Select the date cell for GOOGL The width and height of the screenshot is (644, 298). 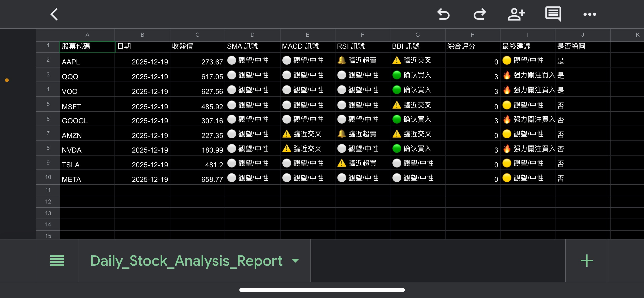coord(142,119)
